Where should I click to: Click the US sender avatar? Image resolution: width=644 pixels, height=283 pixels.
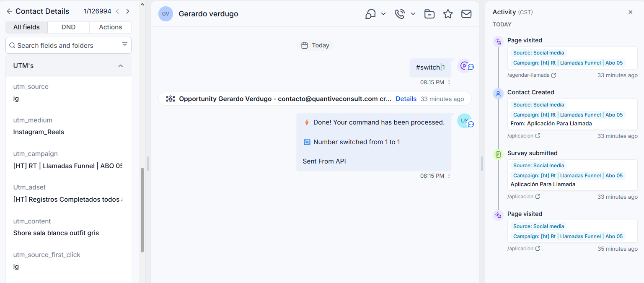(464, 120)
